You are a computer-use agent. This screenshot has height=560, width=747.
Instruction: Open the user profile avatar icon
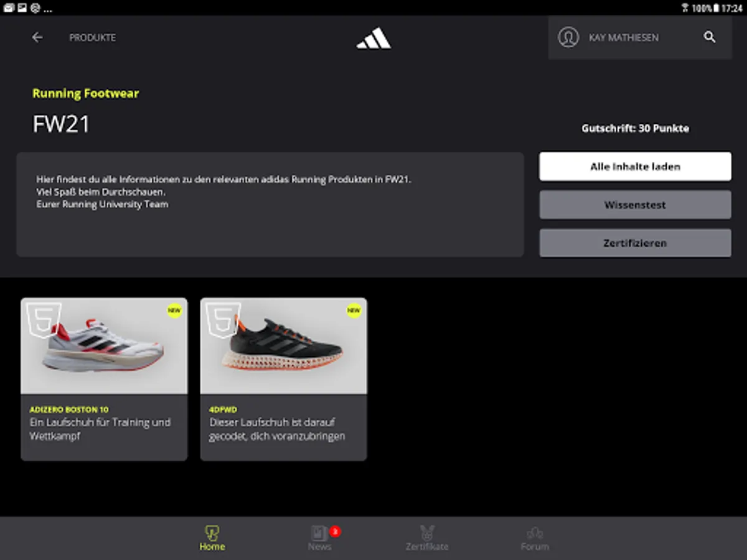(x=568, y=37)
